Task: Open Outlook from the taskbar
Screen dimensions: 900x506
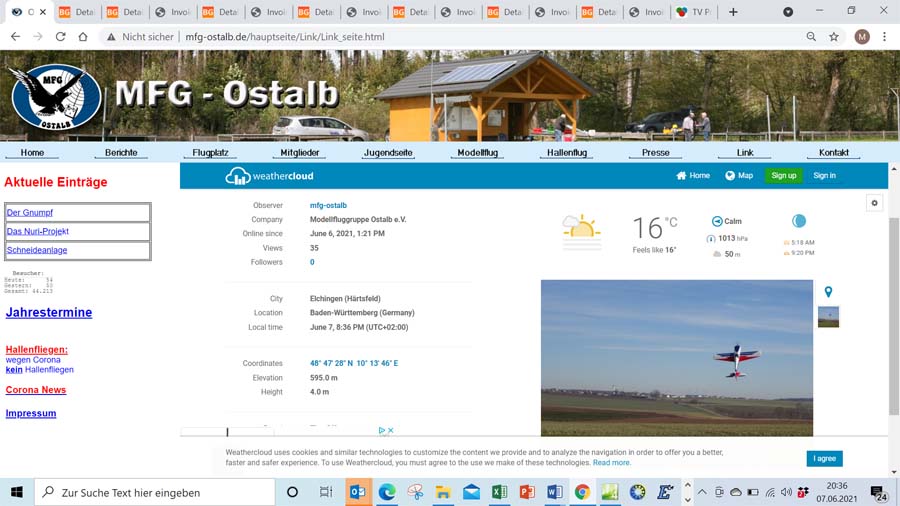Action: (x=358, y=492)
